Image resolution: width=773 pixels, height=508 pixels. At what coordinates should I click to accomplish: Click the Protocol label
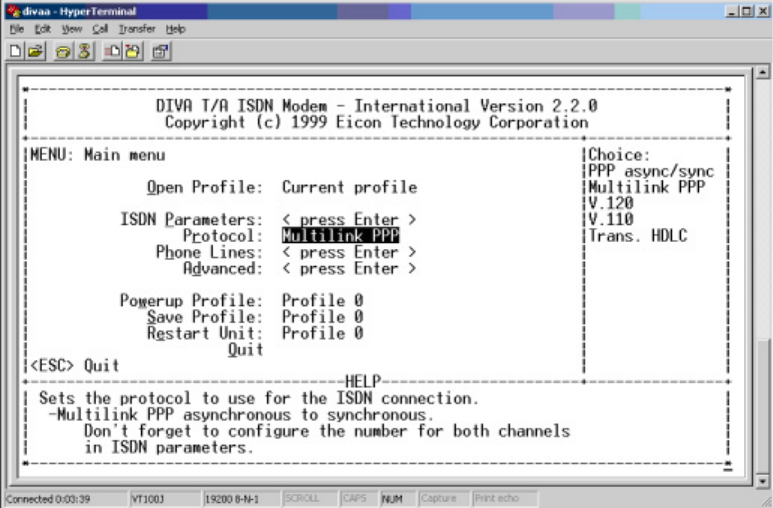coord(223,235)
